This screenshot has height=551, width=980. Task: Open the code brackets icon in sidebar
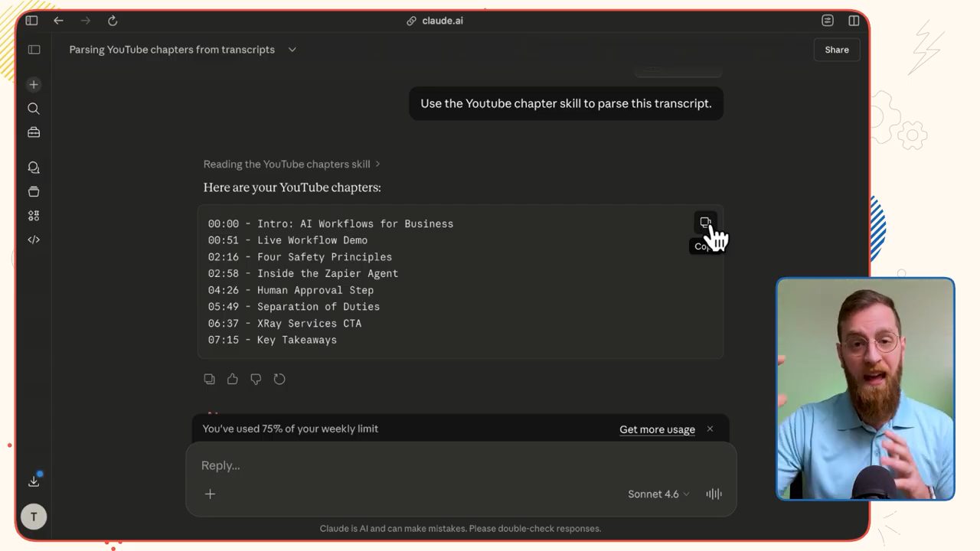(x=34, y=240)
